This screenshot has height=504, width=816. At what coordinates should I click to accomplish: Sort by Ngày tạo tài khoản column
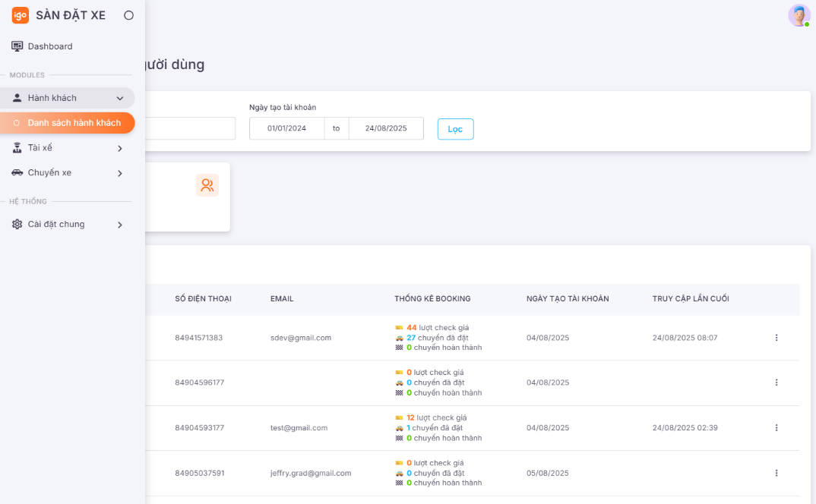click(x=567, y=299)
